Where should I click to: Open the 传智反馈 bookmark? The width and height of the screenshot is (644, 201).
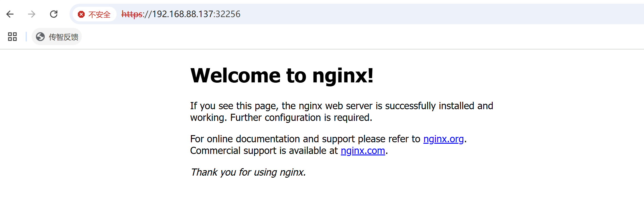[x=57, y=37]
